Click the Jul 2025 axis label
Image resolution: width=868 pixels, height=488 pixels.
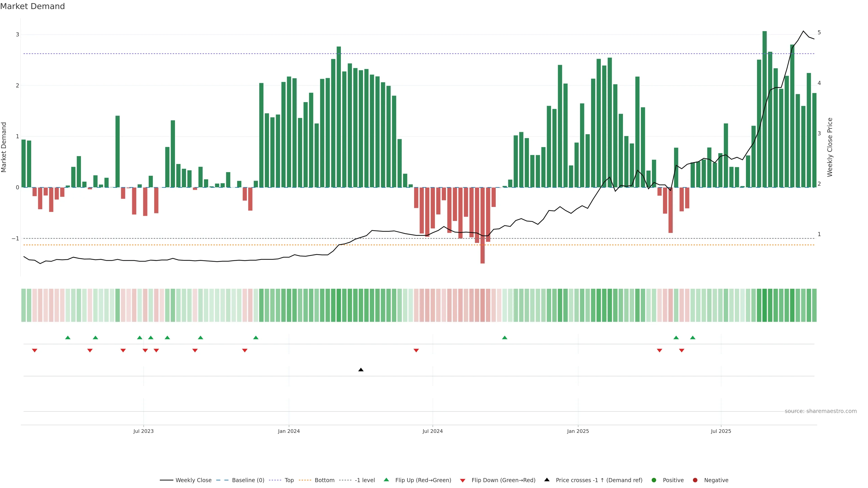(721, 431)
